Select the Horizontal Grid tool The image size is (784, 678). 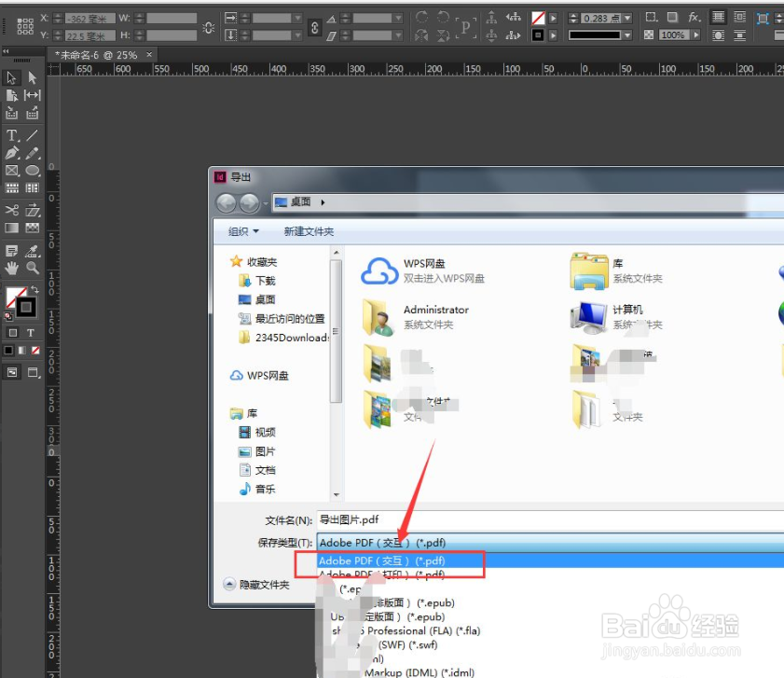[12, 188]
